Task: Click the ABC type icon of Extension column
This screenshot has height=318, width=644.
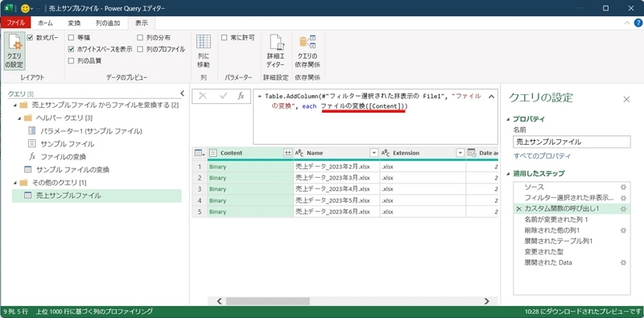Action: coord(386,153)
